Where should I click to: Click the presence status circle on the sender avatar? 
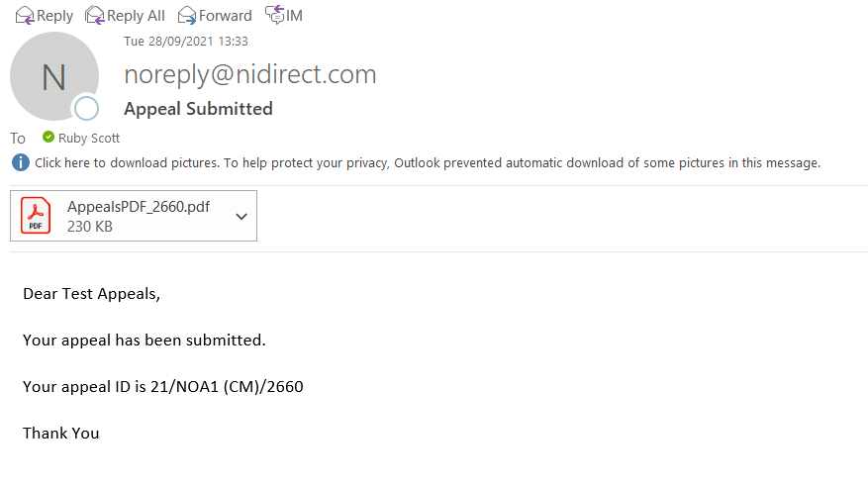86,108
